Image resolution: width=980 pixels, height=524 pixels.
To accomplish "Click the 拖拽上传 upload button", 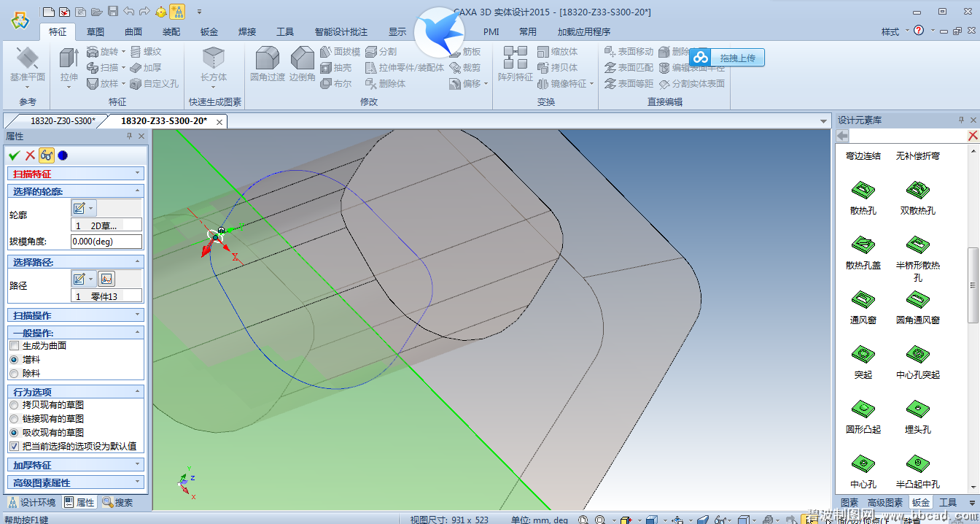I will [727, 58].
